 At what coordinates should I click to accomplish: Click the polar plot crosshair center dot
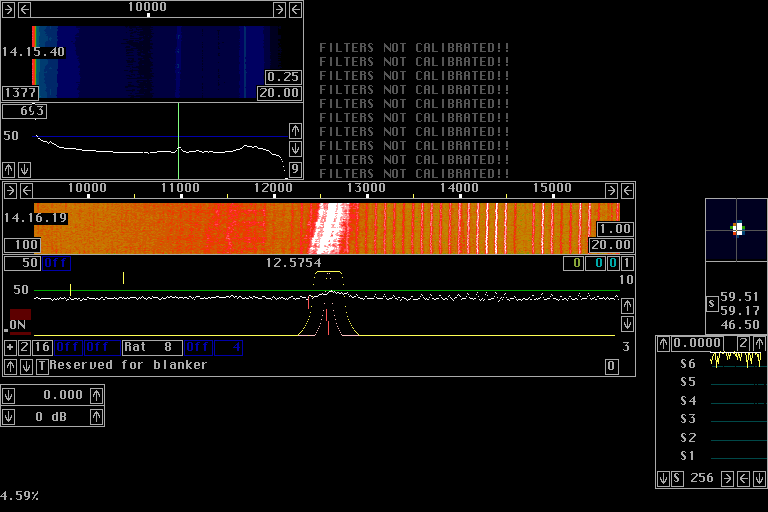click(x=737, y=228)
